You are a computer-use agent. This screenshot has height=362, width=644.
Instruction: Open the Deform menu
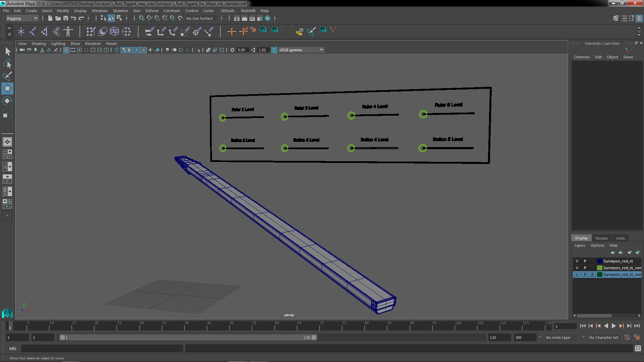point(152,11)
